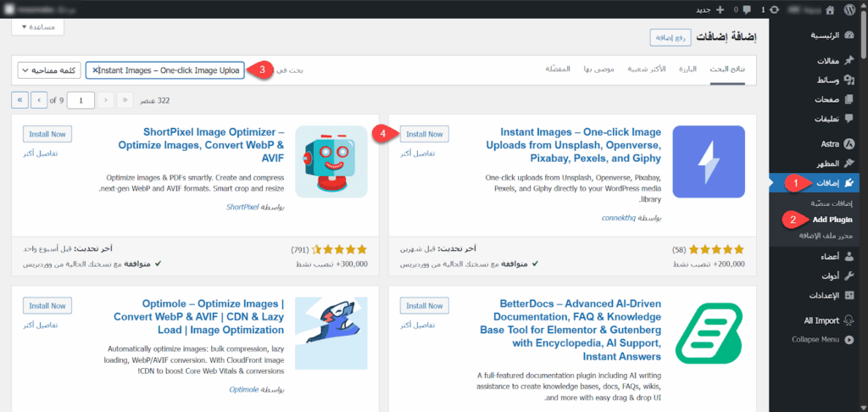Click the 322 عنصر items count
The width and height of the screenshot is (868, 412).
[154, 100]
